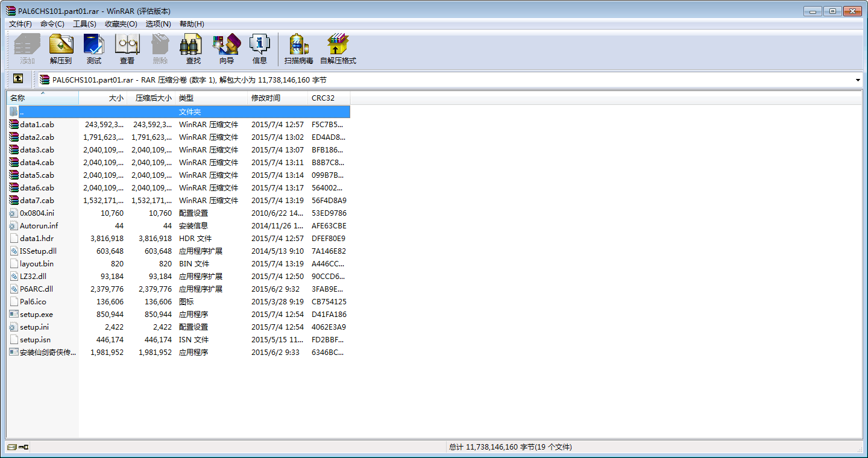Click the status bar total size text
868x458 pixels.
point(511,447)
